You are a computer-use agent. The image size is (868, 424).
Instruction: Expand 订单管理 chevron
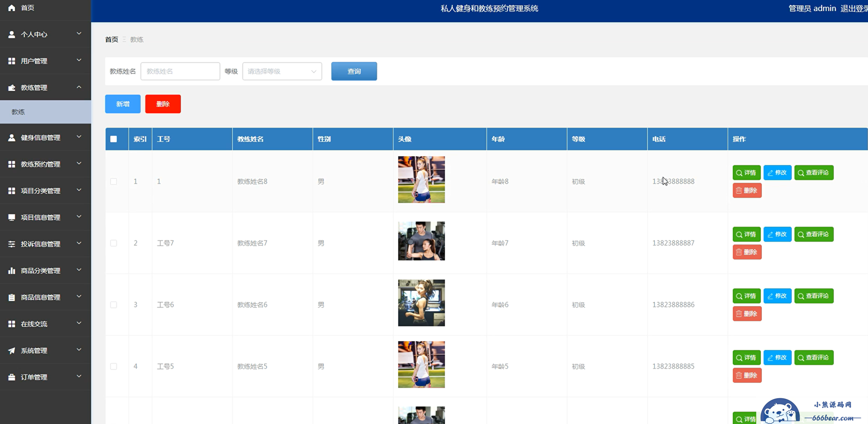[x=79, y=376]
